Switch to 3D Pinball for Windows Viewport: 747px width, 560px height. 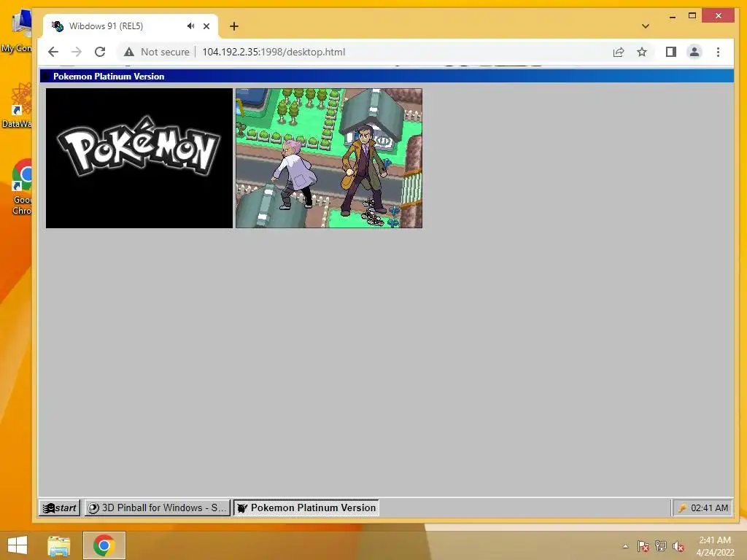[158, 507]
